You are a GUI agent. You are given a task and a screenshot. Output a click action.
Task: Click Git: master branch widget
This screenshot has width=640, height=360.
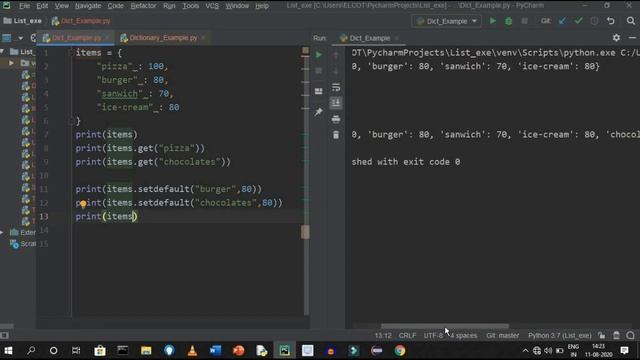pos(502,336)
